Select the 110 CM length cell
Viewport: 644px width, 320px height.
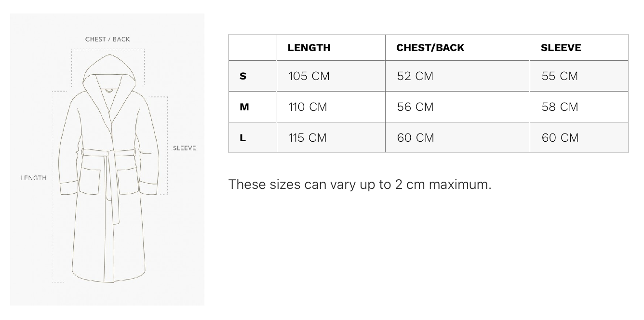[x=331, y=107]
